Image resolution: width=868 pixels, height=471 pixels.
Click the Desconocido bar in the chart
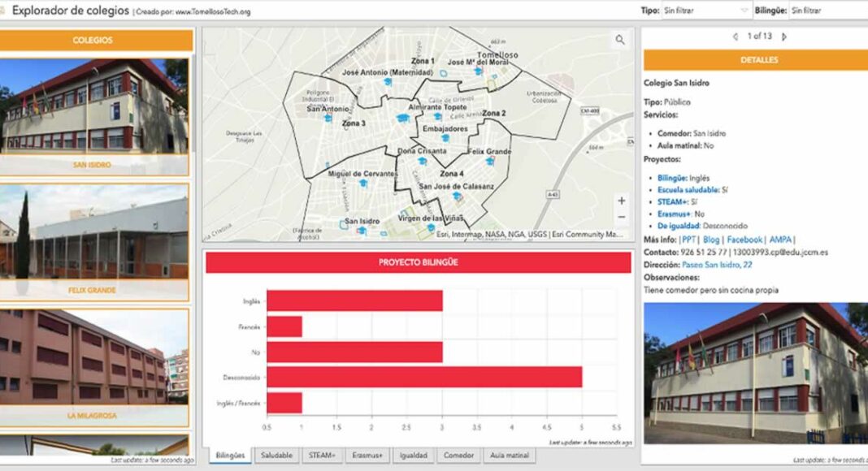point(423,378)
